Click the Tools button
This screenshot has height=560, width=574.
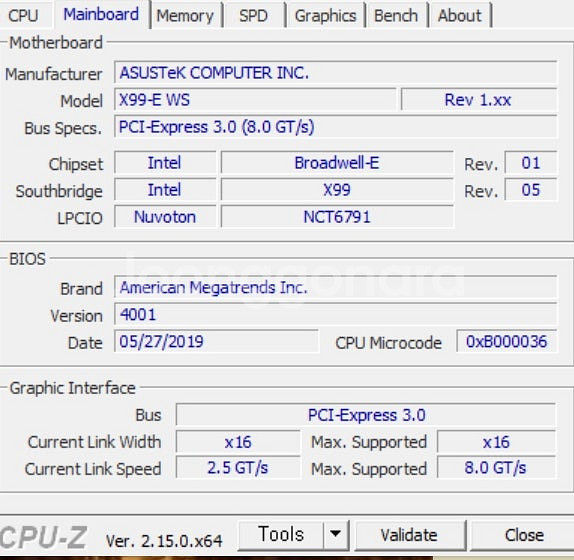281,534
